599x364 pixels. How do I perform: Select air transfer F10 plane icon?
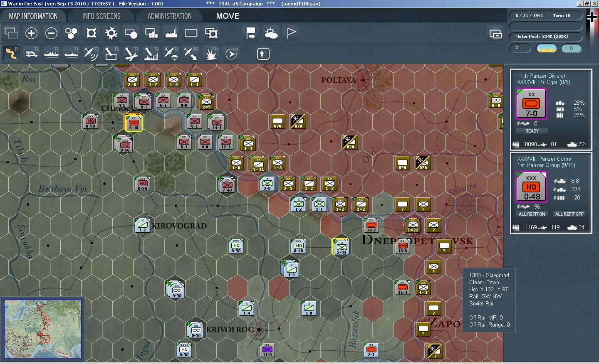tap(191, 54)
